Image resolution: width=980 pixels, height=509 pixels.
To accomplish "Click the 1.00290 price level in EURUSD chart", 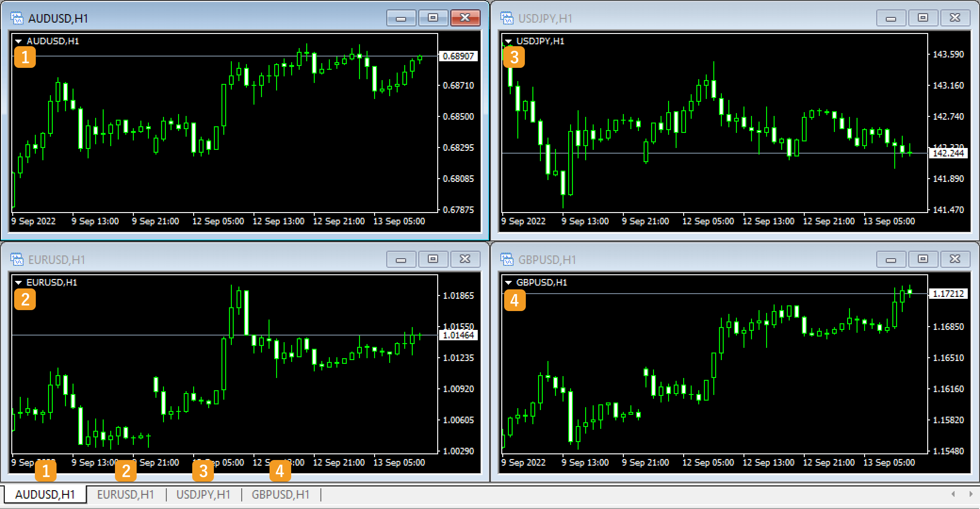I will [458, 451].
